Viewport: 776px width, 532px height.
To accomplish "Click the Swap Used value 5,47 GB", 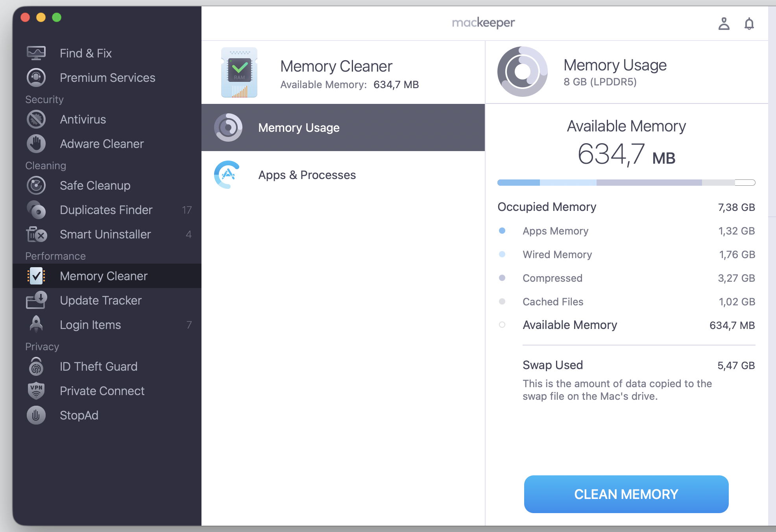I will pyautogui.click(x=736, y=366).
